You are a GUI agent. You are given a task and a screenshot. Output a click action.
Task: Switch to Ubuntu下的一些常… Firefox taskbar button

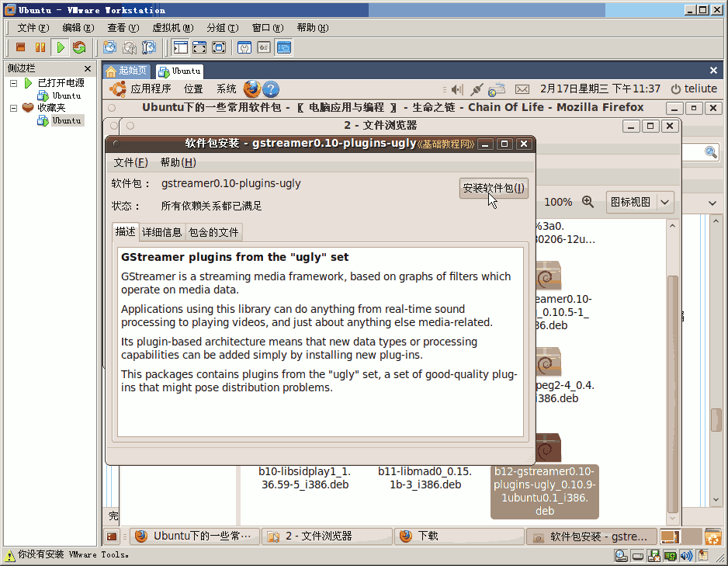[x=194, y=536]
